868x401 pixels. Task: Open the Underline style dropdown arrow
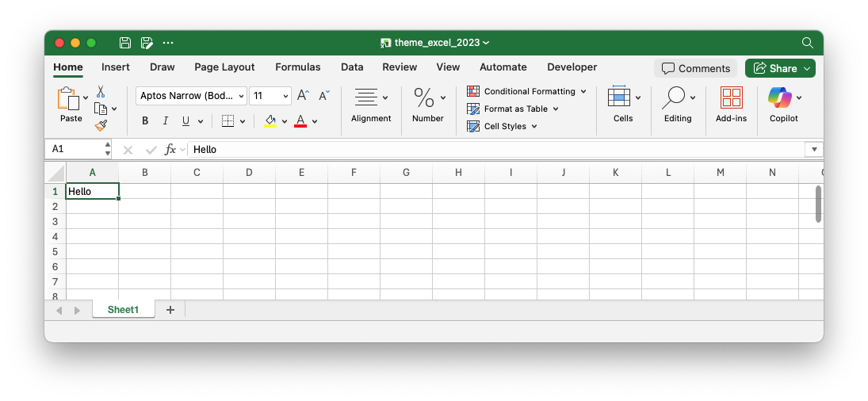(x=201, y=122)
